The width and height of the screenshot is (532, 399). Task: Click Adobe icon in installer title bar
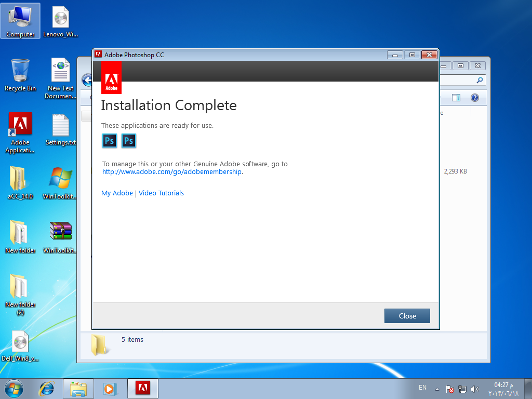[98, 54]
